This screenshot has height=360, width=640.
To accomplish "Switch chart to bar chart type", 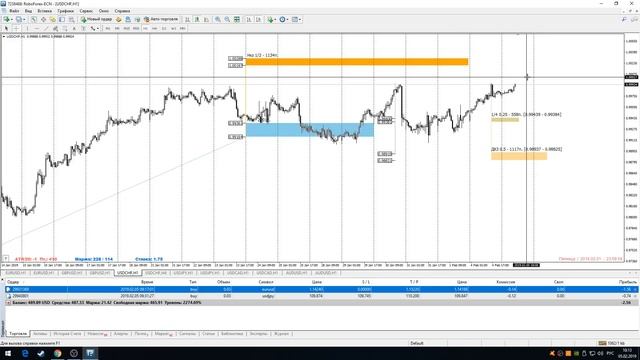I will 187,20.
